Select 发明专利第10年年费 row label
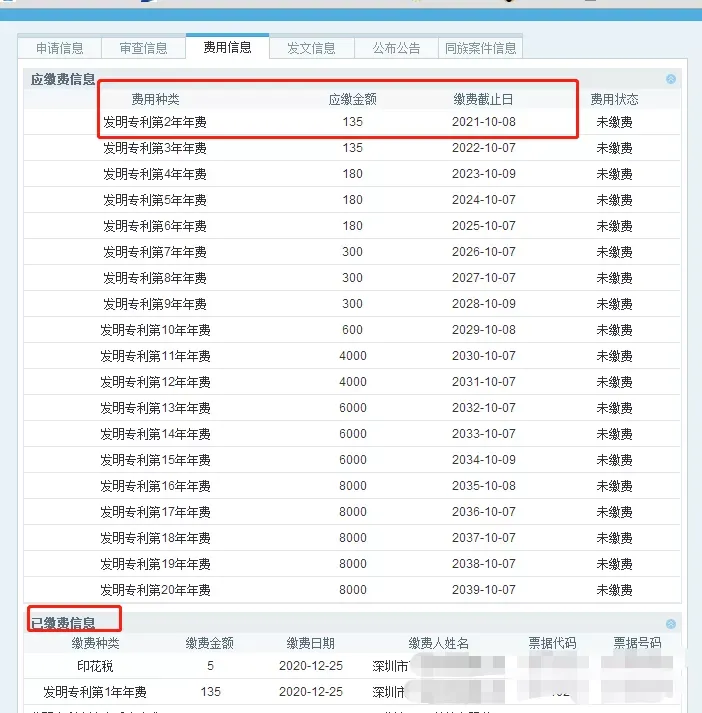 pyautogui.click(x=155, y=330)
